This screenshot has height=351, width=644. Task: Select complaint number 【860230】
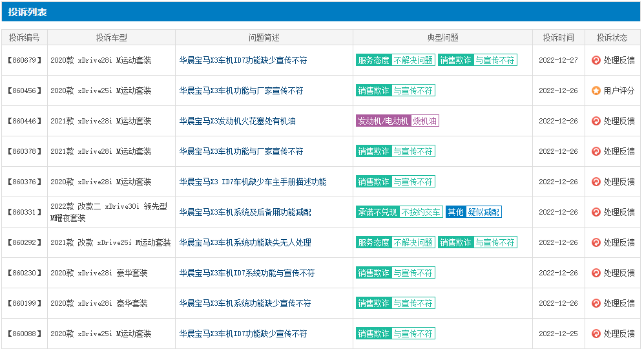[x=25, y=273]
